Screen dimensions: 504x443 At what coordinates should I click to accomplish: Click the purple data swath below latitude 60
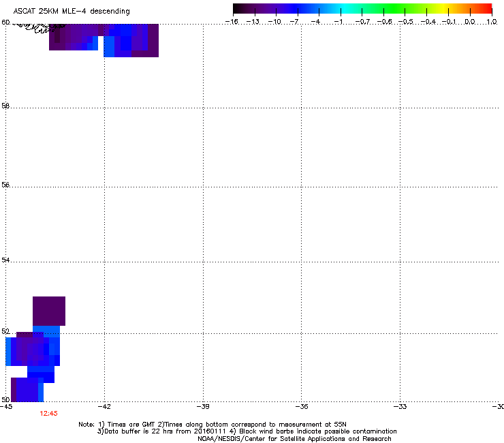(x=104, y=40)
